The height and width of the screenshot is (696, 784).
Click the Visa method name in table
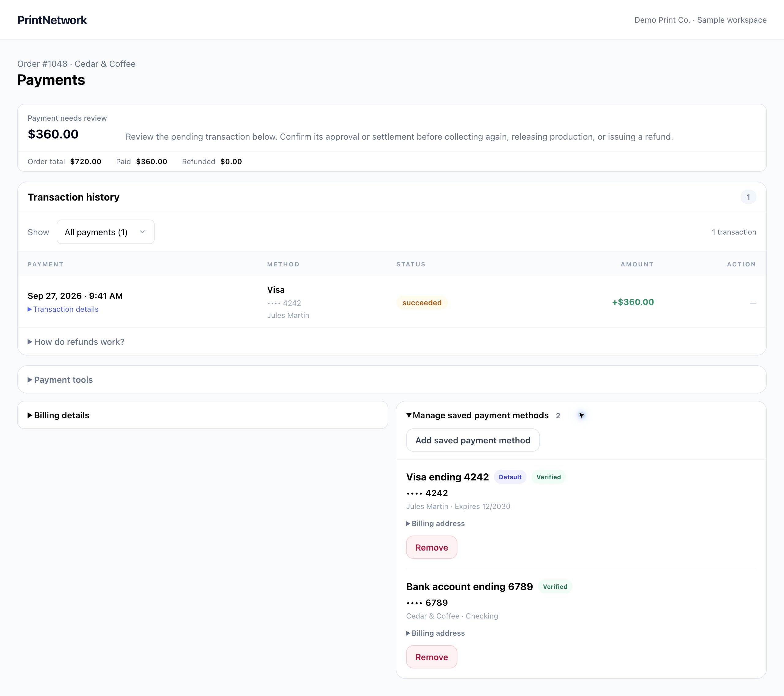[276, 290]
